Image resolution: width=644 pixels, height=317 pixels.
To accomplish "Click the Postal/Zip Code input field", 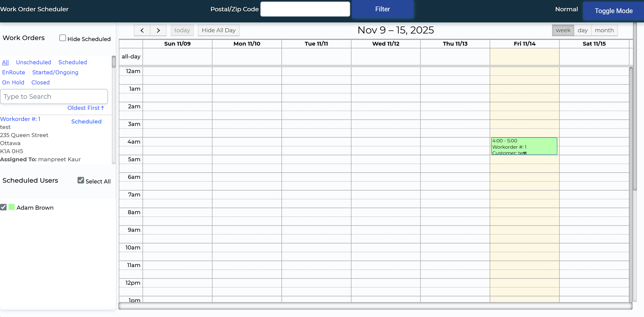I will coord(305,9).
